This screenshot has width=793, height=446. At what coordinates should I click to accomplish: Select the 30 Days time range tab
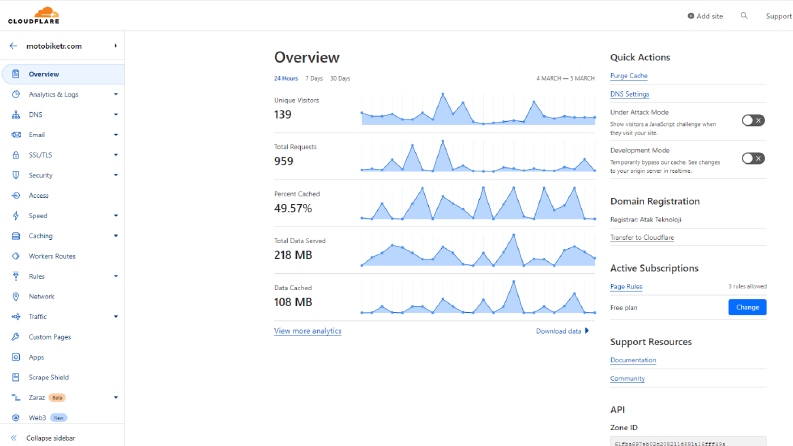340,78
